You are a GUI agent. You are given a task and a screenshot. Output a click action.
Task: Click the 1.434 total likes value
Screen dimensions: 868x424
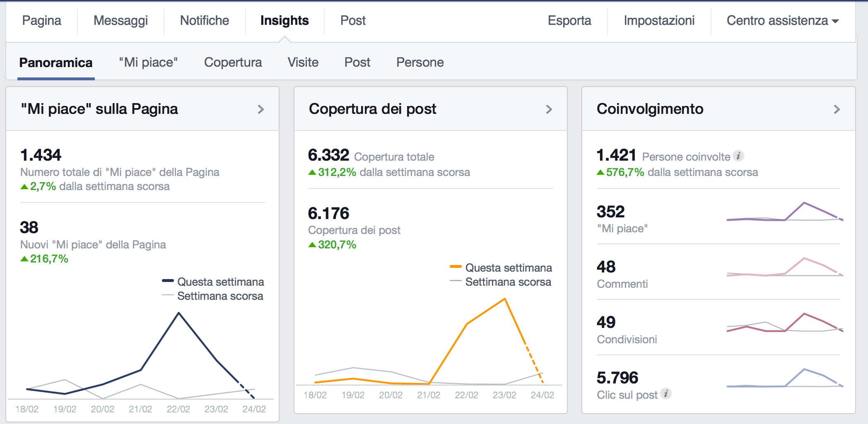tap(41, 155)
